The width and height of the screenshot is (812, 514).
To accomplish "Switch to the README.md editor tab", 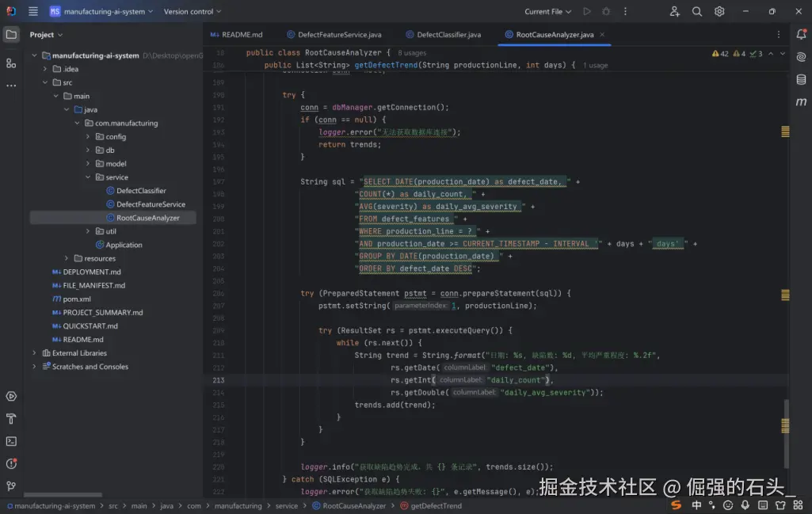I will pos(241,35).
